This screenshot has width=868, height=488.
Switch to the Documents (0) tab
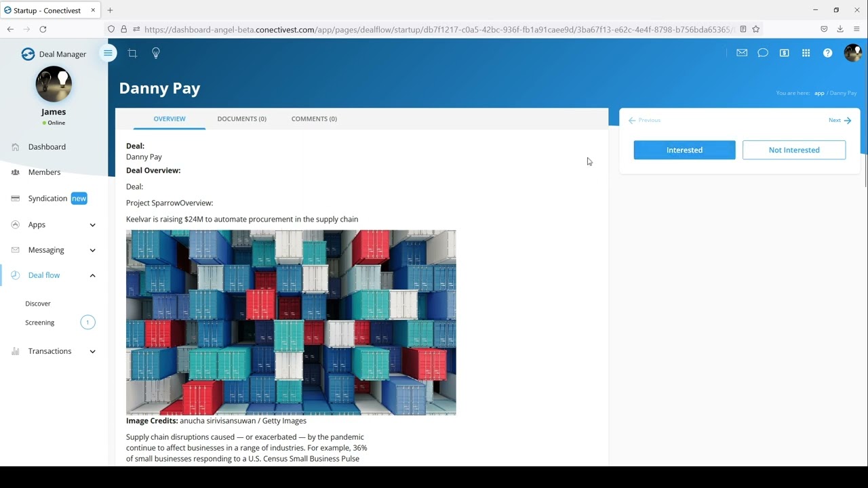coord(241,119)
